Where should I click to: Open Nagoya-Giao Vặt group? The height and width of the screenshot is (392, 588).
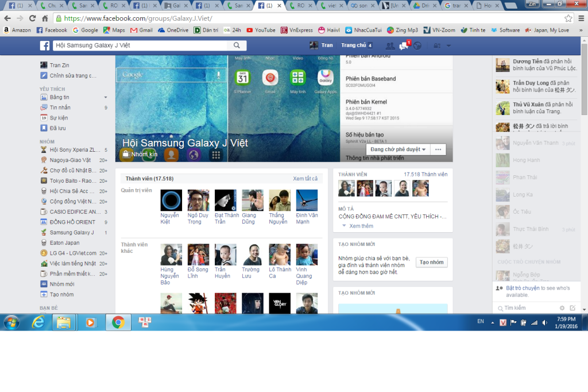(65, 160)
